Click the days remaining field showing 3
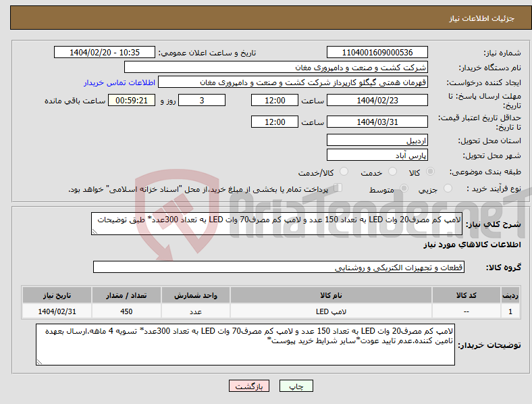This screenshot has width=532, height=404. click(x=202, y=100)
